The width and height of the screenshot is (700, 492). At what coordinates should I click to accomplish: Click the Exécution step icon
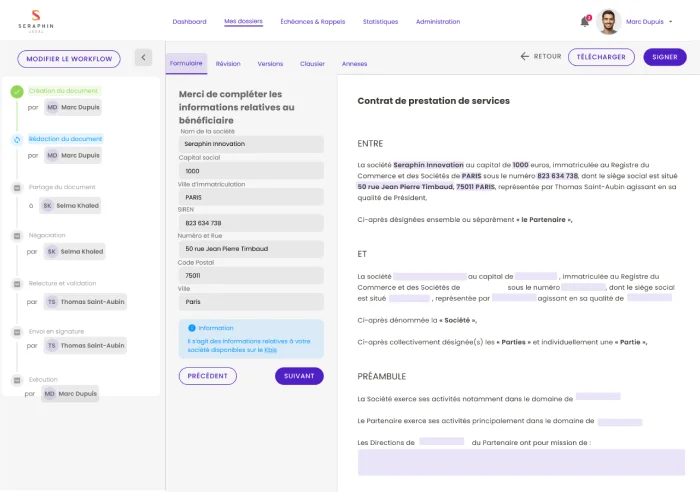point(17,380)
